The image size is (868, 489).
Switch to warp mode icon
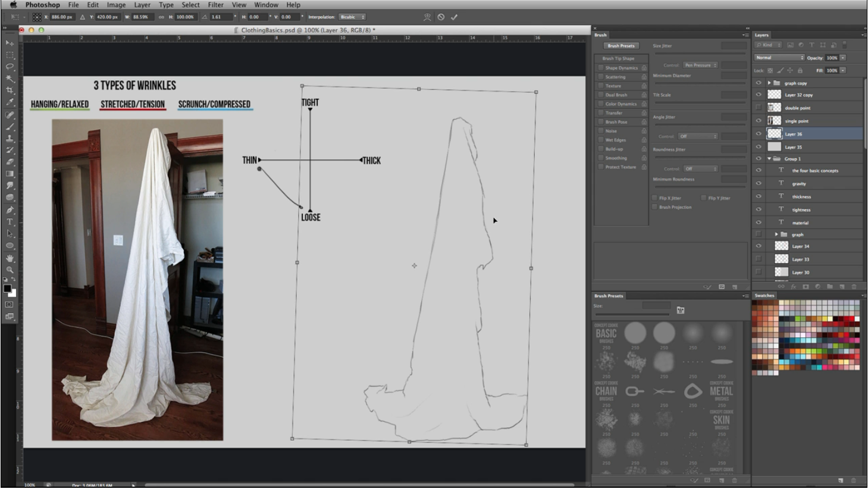427,17
